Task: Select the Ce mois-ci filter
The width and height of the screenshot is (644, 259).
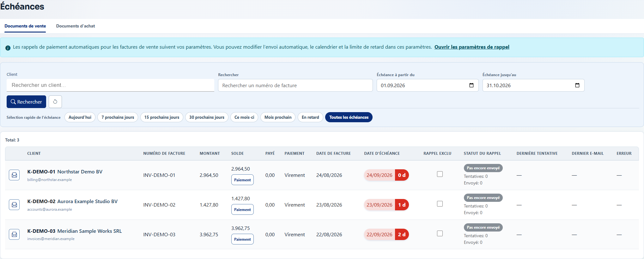Action: click(244, 117)
